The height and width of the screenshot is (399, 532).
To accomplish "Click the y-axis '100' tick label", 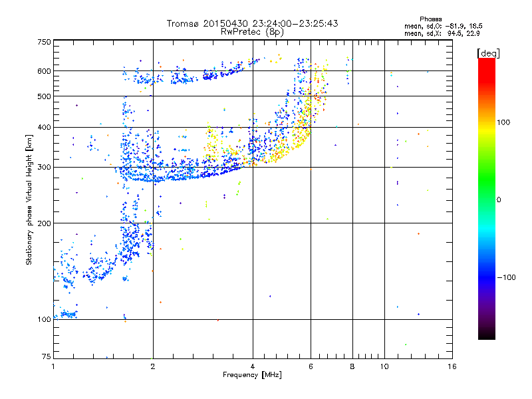I will pyautogui.click(x=44, y=319).
